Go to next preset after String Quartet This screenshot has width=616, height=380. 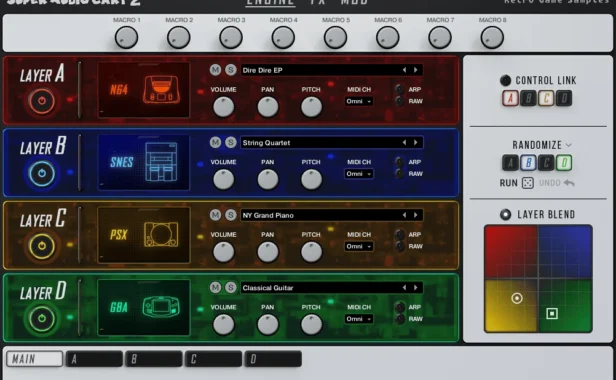[x=416, y=142]
